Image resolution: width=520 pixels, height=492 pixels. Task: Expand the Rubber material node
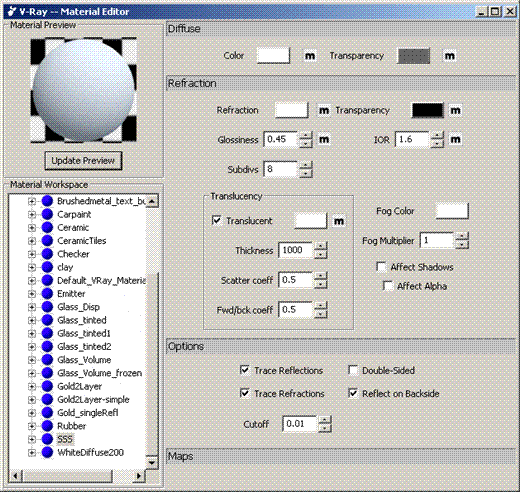click(x=32, y=426)
